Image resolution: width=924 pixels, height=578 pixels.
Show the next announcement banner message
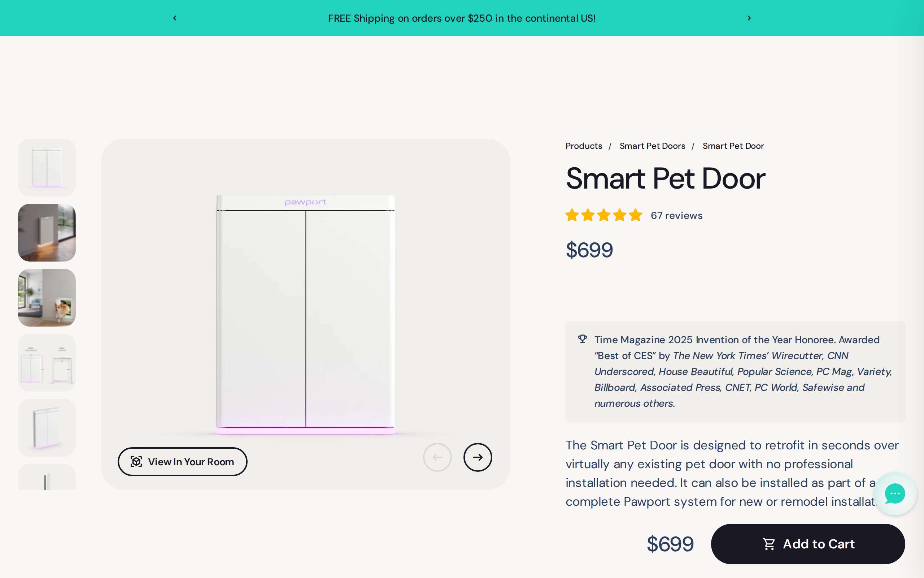click(x=749, y=18)
